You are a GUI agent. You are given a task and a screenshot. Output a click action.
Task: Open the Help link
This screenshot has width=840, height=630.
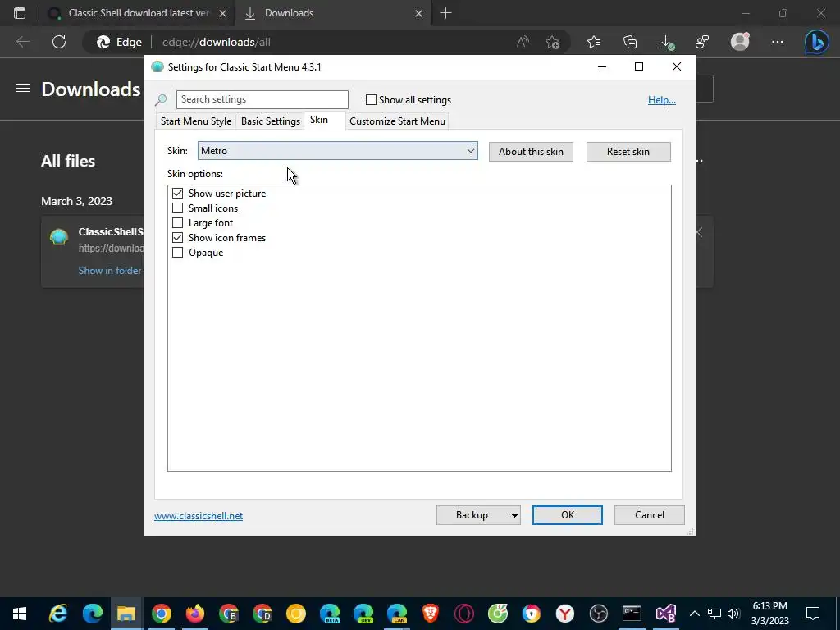662,99
